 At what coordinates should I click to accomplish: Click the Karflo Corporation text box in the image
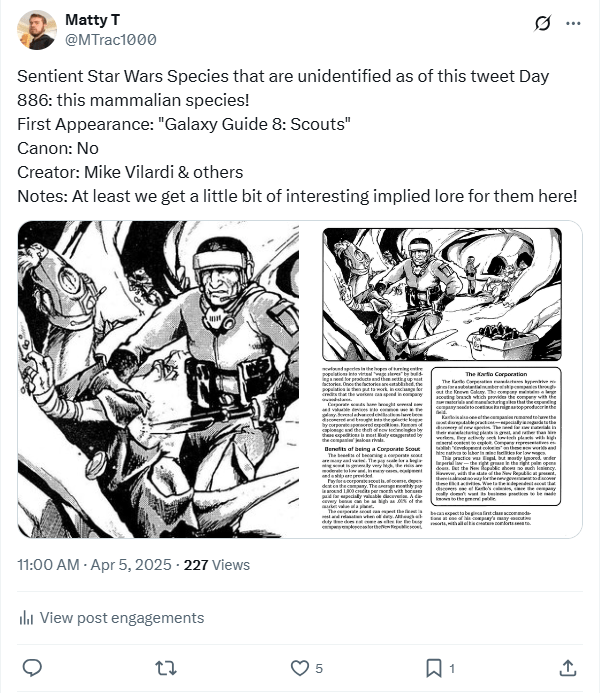click(x=496, y=436)
